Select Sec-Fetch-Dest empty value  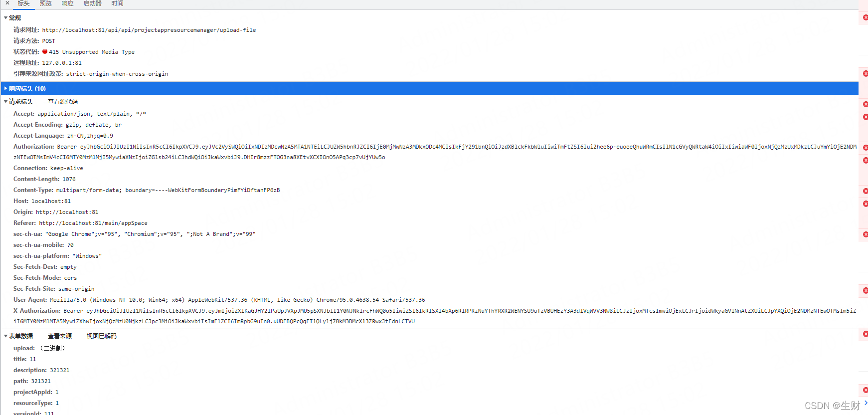[68, 267]
